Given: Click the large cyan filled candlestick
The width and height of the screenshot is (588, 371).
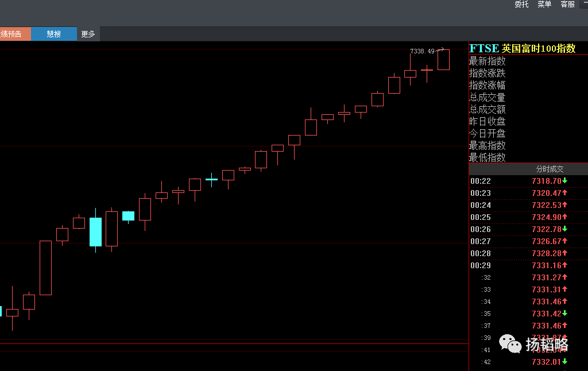Looking at the screenshot, I should [96, 232].
